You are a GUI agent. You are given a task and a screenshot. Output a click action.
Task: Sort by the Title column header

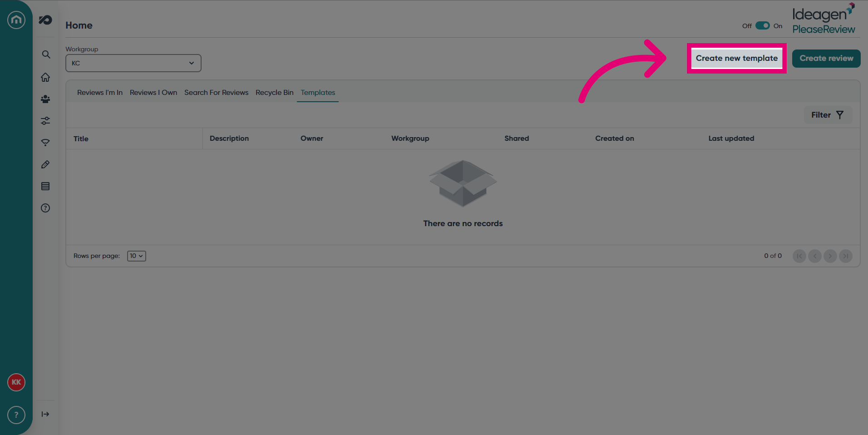81,139
